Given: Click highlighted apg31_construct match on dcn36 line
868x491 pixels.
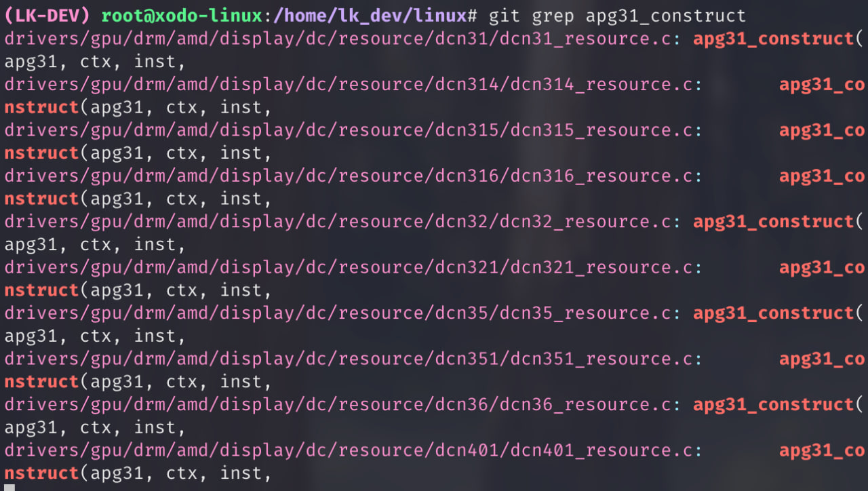Looking at the screenshot, I should 774,405.
